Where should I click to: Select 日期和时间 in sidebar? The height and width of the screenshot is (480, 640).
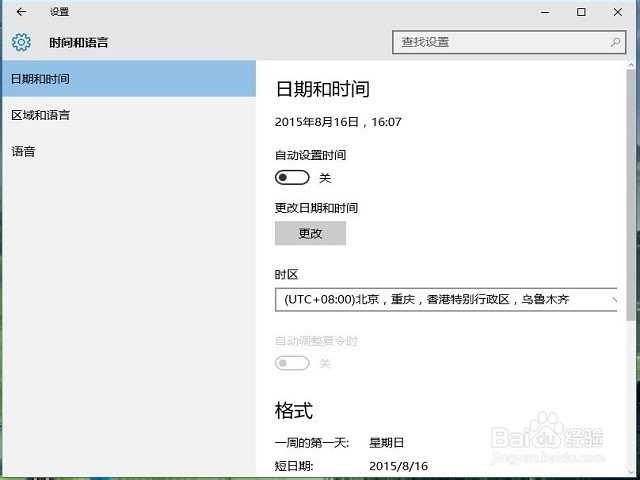[x=129, y=78]
